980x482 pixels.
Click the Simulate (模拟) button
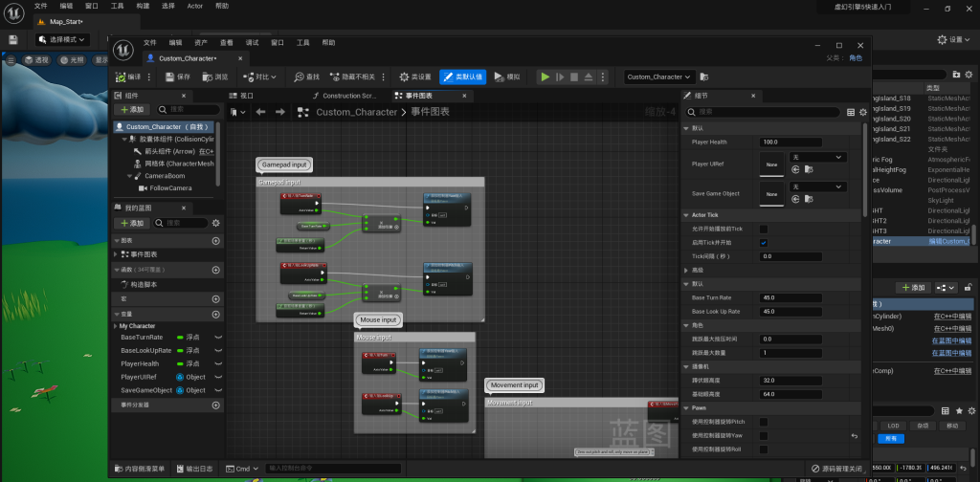point(507,77)
